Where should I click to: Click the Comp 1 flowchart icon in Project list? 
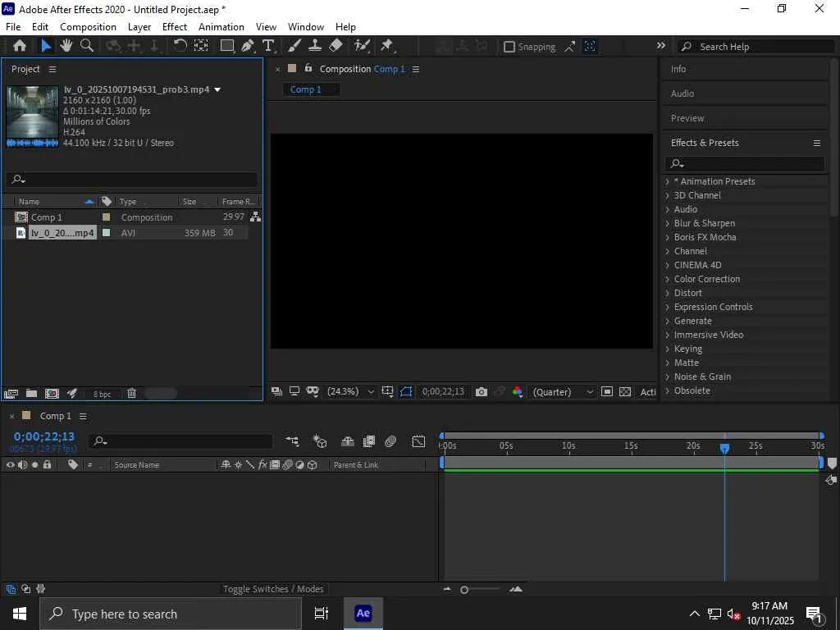click(x=256, y=217)
